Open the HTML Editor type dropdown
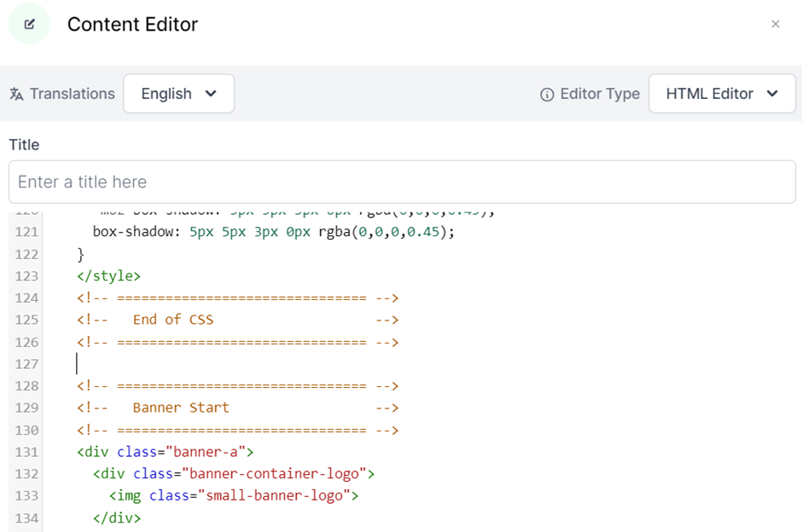Image resolution: width=802 pixels, height=532 pixels. pyautogui.click(x=722, y=94)
